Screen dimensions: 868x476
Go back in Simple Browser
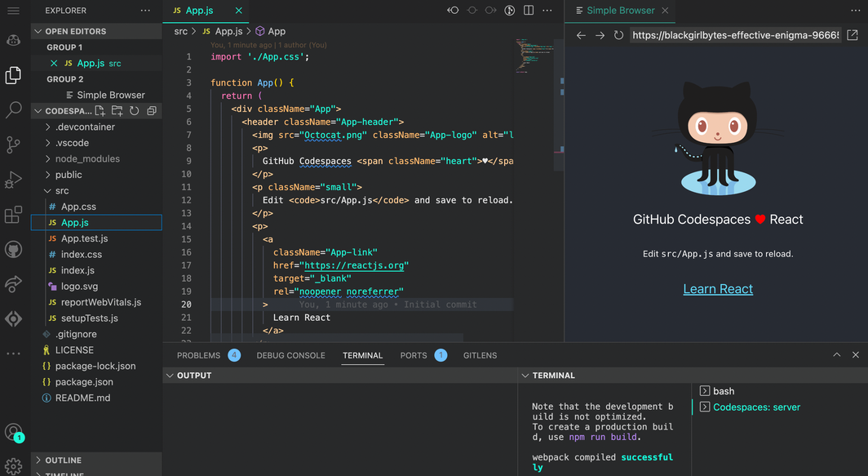pos(581,35)
